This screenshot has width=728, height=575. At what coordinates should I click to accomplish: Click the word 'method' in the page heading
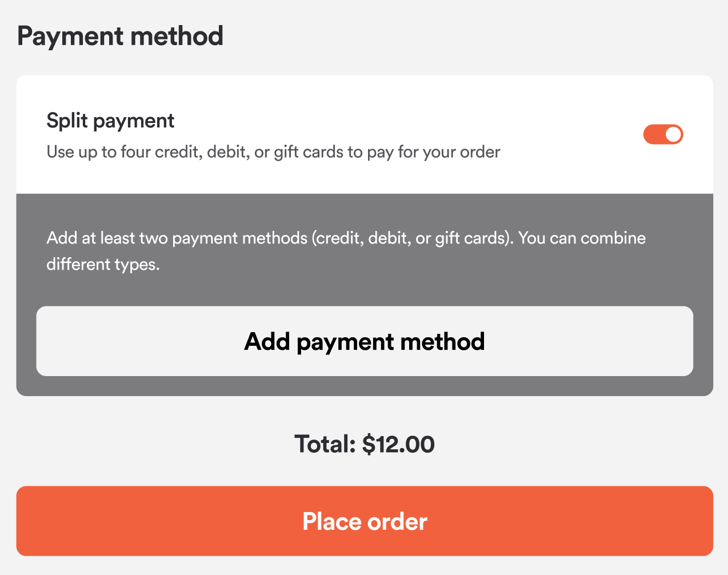pos(177,36)
